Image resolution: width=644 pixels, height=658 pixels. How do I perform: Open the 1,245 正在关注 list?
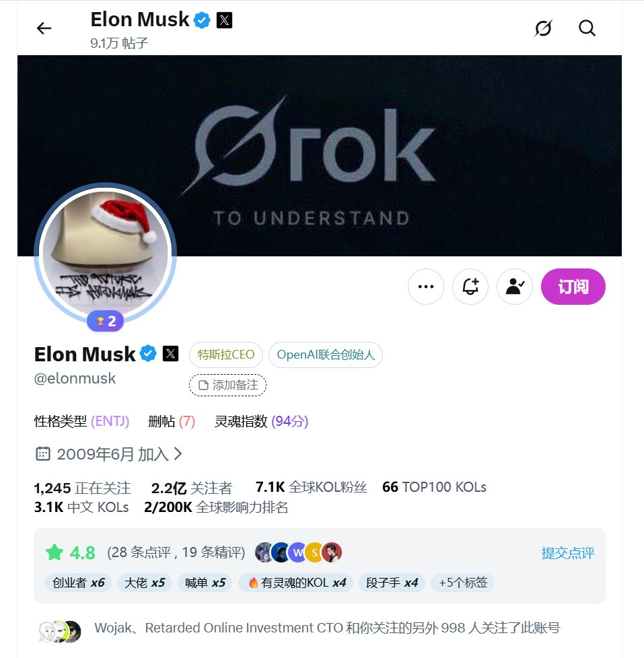(82, 488)
